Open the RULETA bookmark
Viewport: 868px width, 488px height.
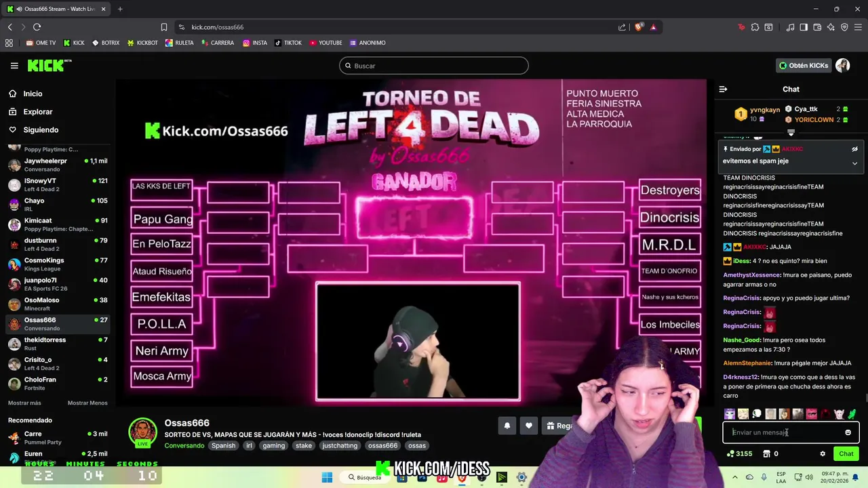(x=179, y=43)
